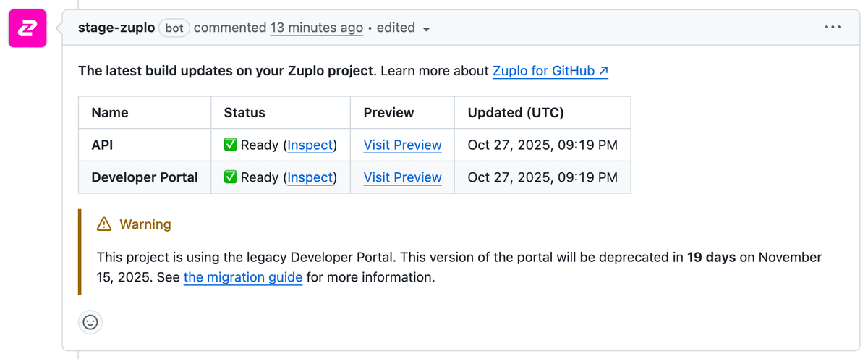Click the warning triangle icon
Image resolution: width=868 pixels, height=359 pixels.
[x=104, y=224]
